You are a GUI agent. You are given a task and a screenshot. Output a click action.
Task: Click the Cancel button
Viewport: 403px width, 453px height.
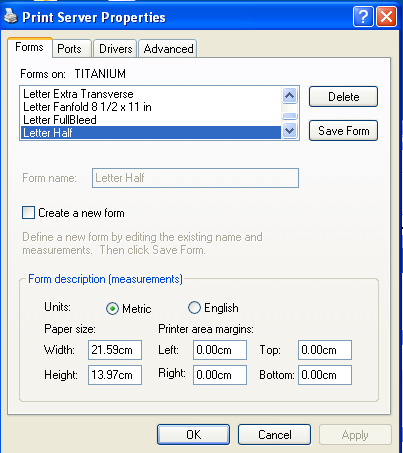[274, 435]
